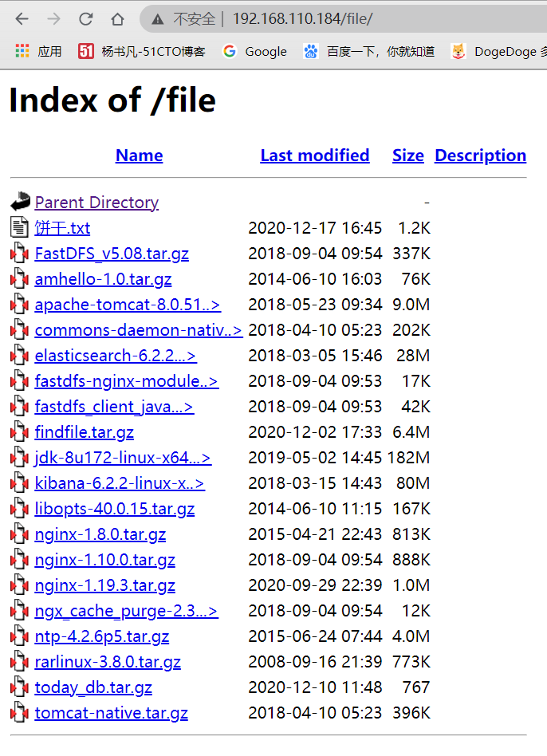Reload the page with refresh icon
The height and width of the screenshot is (756, 547).
(86, 19)
